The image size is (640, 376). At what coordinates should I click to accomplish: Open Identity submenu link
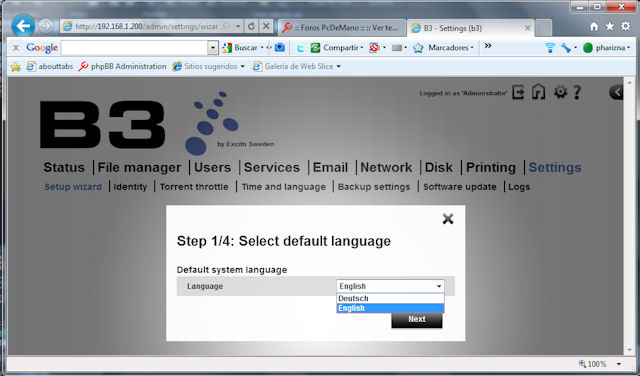(130, 187)
